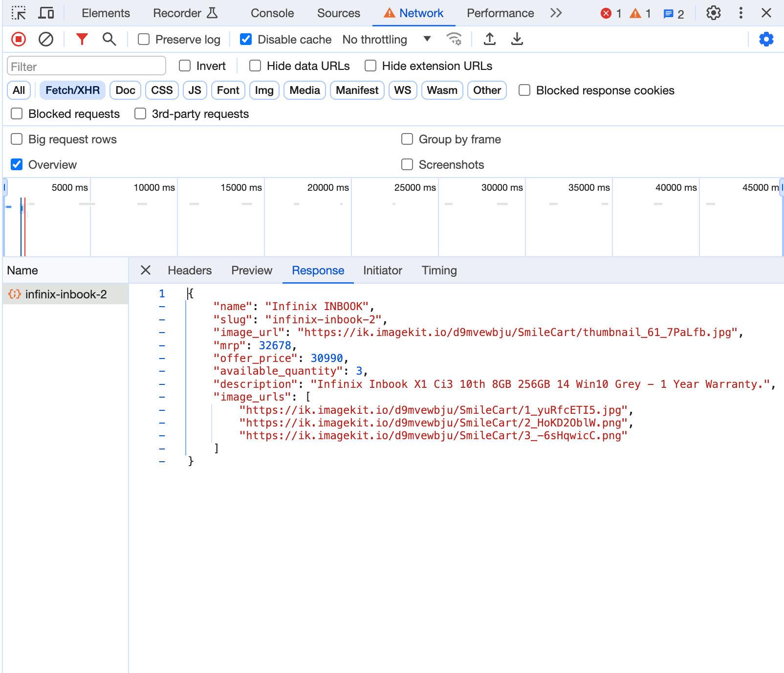Filter requests by Other type

pos(487,90)
